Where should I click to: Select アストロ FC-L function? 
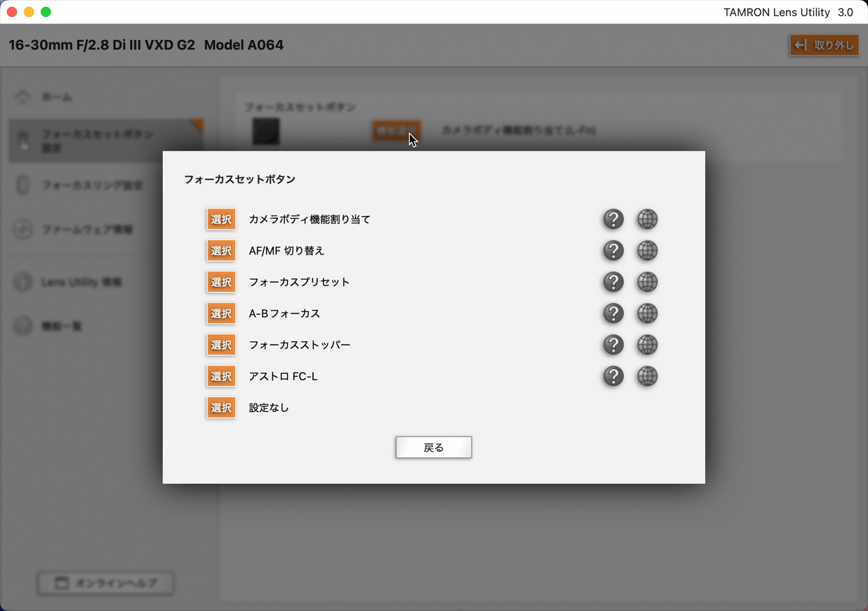pos(221,376)
